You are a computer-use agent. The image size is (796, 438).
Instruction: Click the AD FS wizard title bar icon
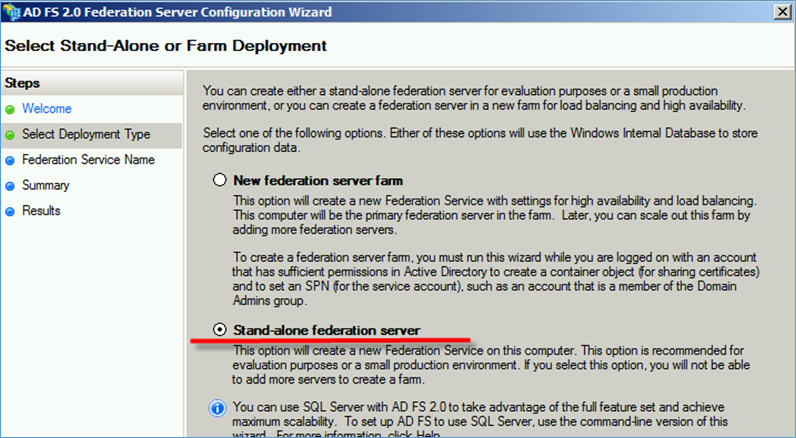tap(11, 12)
